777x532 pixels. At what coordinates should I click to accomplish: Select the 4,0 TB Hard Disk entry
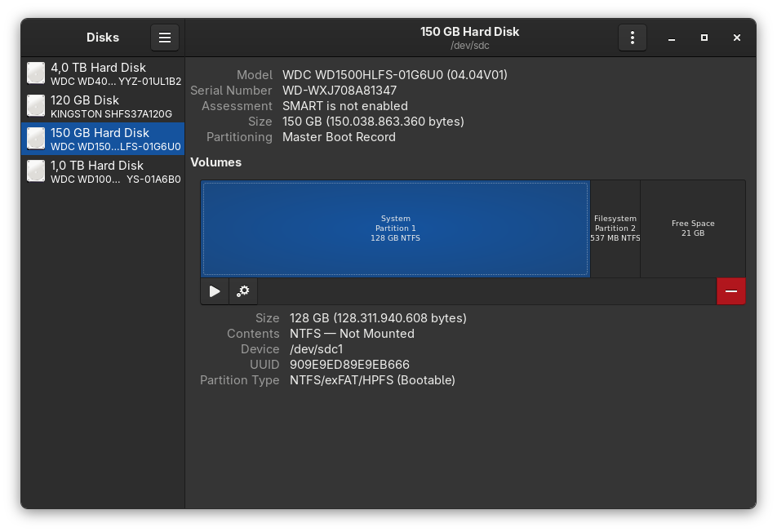tap(103, 73)
